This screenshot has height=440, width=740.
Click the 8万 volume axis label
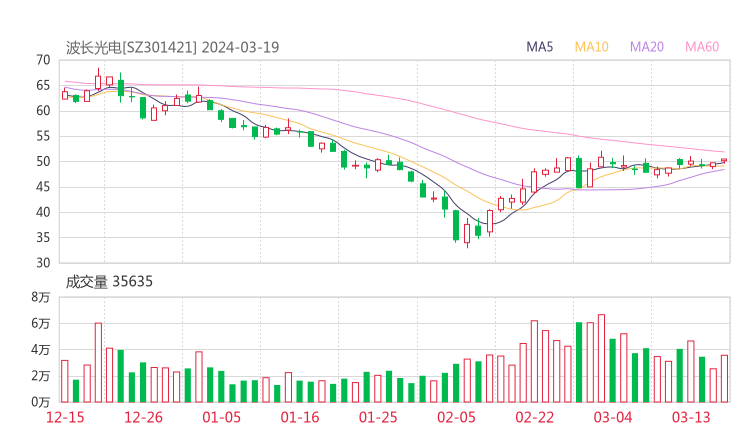[x=41, y=297]
